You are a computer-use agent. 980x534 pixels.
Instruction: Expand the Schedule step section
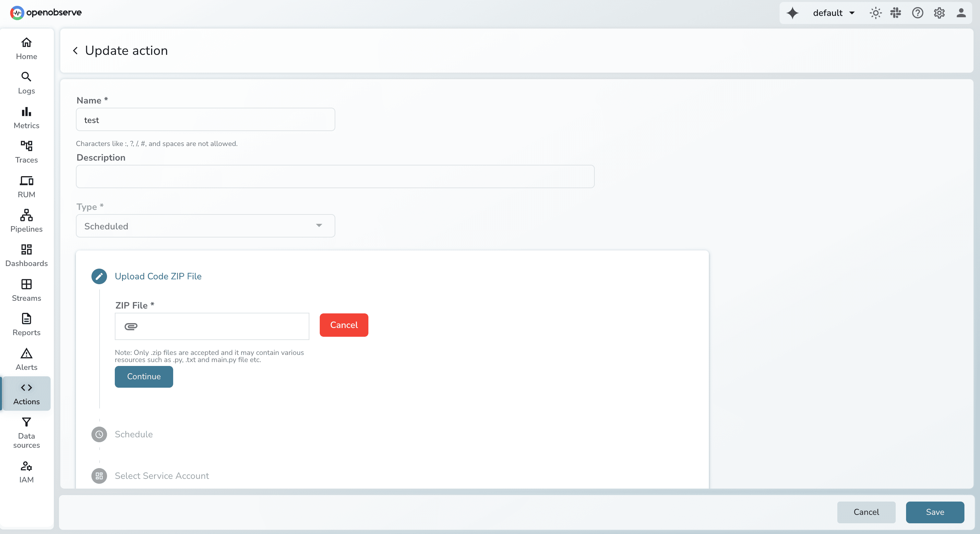coord(133,434)
